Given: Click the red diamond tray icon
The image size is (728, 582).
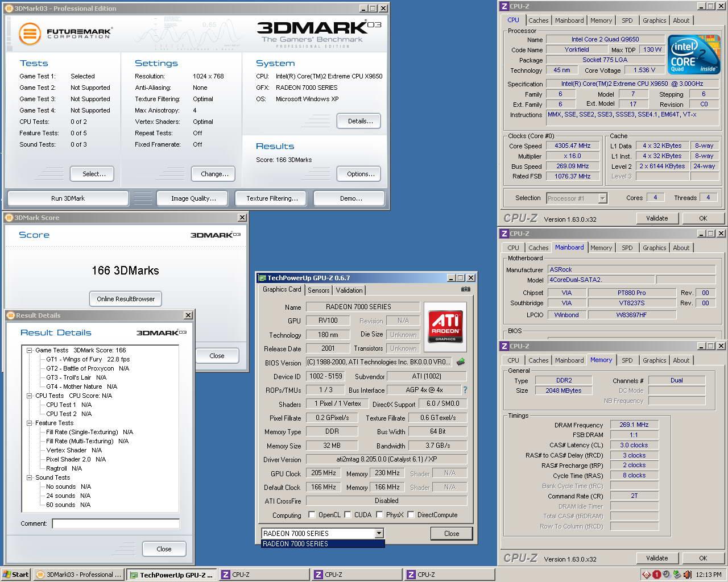Looking at the screenshot, I should (x=647, y=575).
